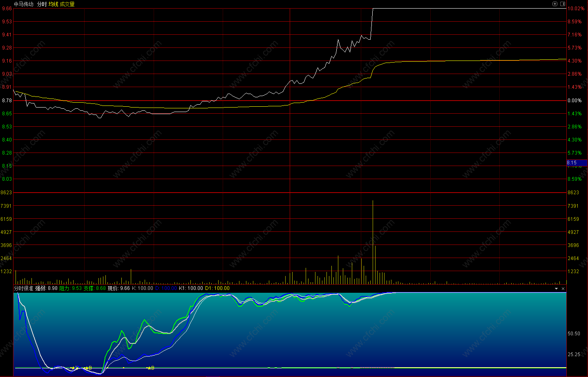Viewport: 588px width, 377px height.
Task: Click the tallest yellow volume bar
Action: click(x=373, y=242)
